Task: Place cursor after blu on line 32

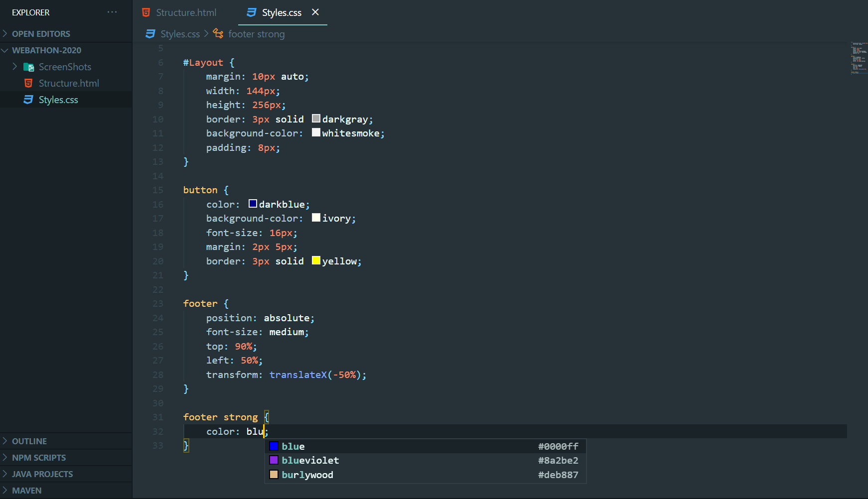Action: pos(264,431)
